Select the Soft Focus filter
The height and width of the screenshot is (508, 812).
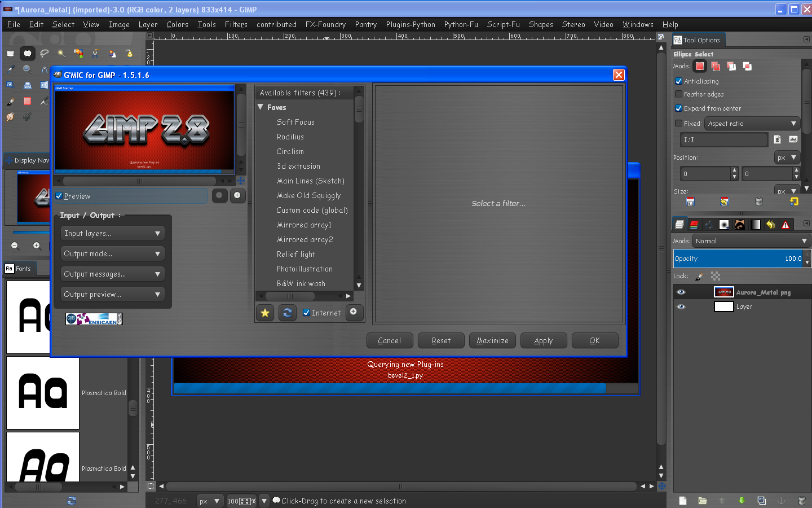[x=295, y=122]
